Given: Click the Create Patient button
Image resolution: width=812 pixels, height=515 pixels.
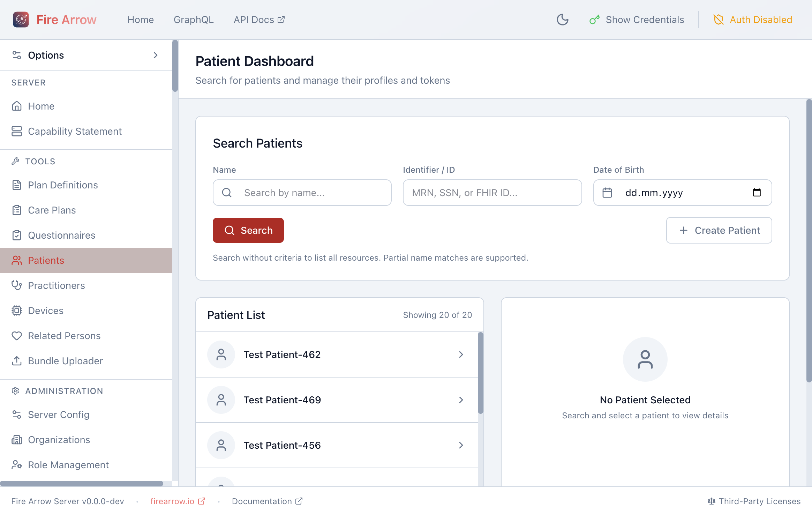Looking at the screenshot, I should point(719,230).
